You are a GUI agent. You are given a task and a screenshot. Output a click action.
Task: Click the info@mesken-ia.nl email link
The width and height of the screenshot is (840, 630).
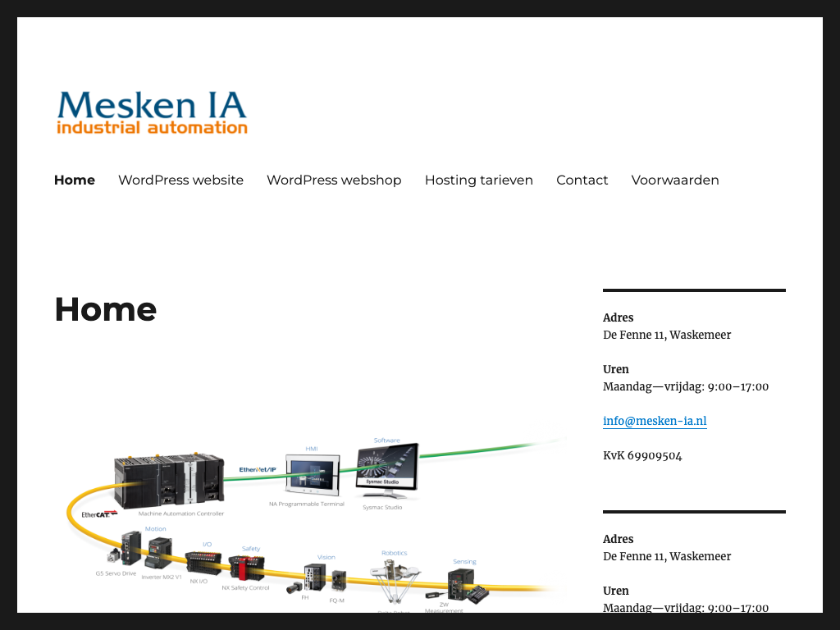point(654,421)
